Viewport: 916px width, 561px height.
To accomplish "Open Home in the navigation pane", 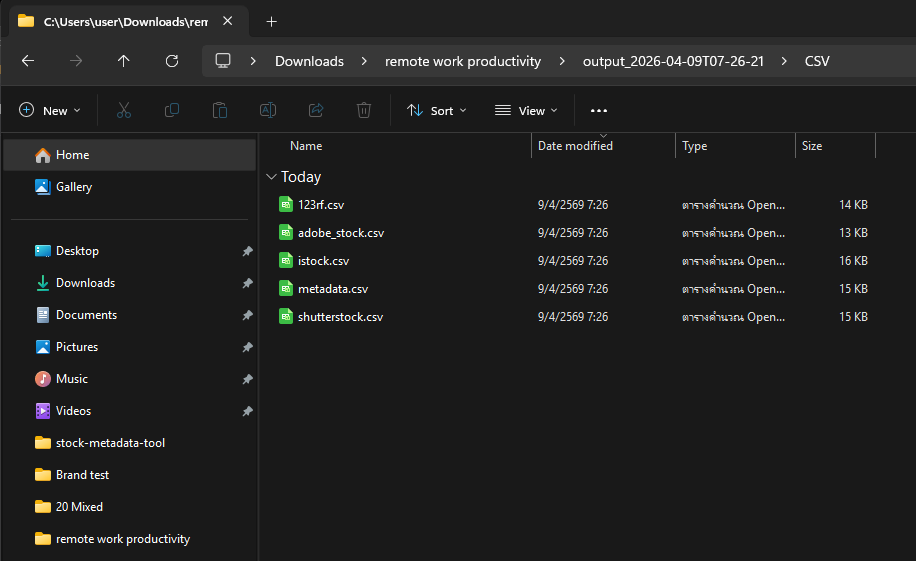I will (x=130, y=155).
